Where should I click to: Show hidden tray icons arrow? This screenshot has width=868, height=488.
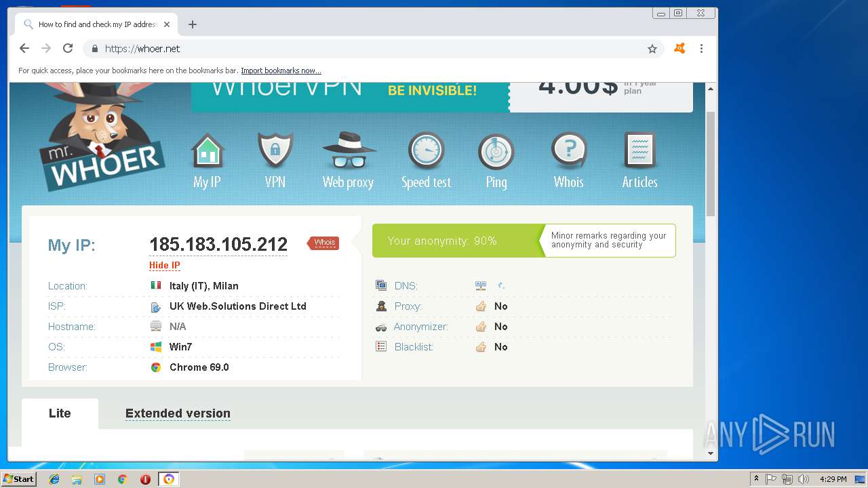click(x=756, y=479)
